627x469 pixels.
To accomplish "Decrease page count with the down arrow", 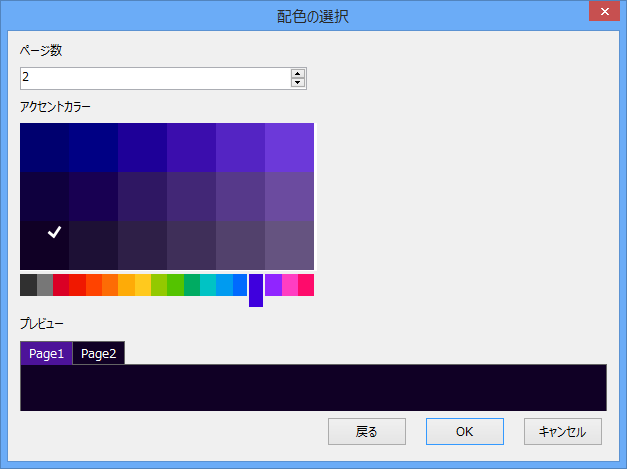I will (297, 83).
